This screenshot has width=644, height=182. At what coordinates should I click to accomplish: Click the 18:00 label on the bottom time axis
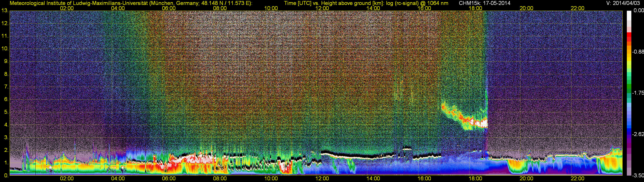tap(475, 179)
